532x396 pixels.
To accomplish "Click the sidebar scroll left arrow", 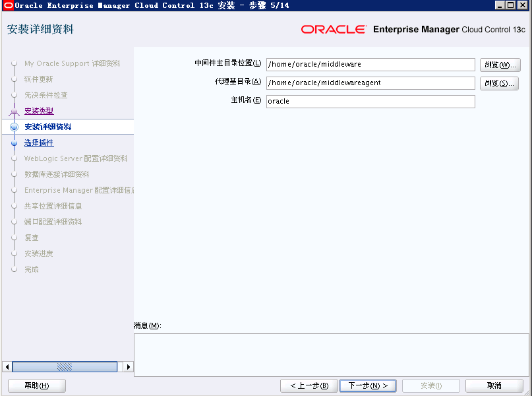I will pos(7,367).
